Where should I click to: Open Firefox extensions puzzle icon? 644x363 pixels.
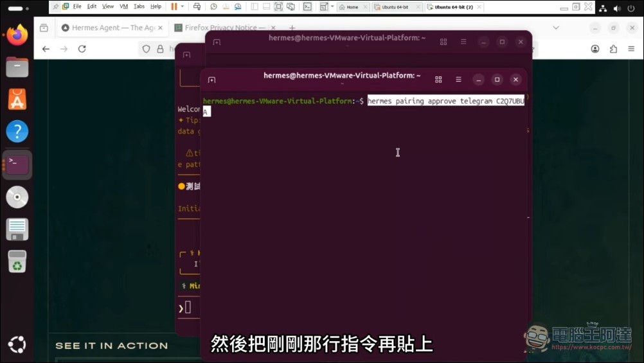point(613,49)
